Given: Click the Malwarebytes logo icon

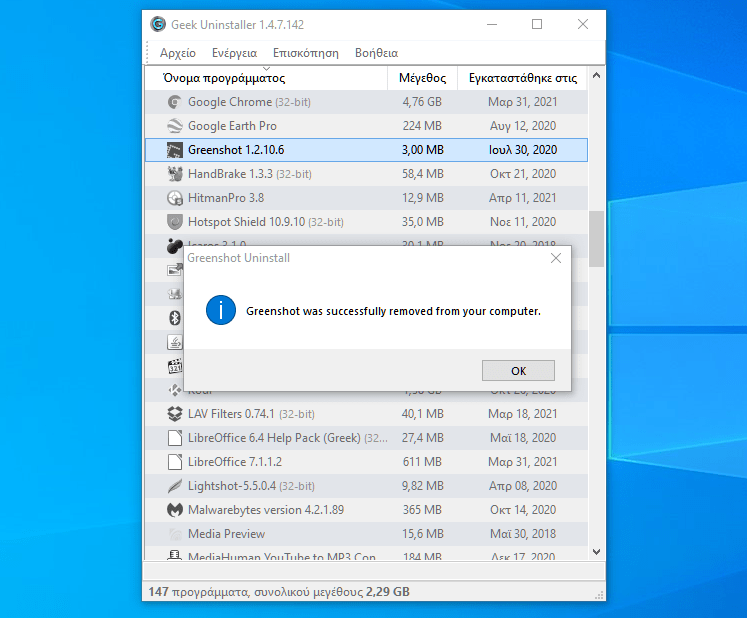Looking at the screenshot, I should pos(175,510).
